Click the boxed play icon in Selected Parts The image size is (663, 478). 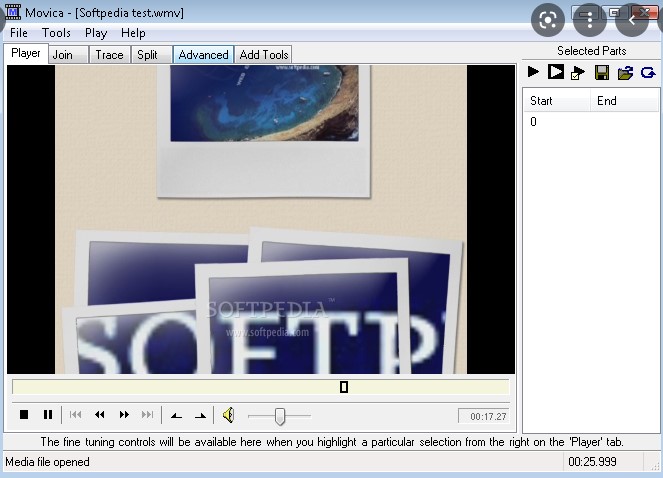pyautogui.click(x=556, y=72)
